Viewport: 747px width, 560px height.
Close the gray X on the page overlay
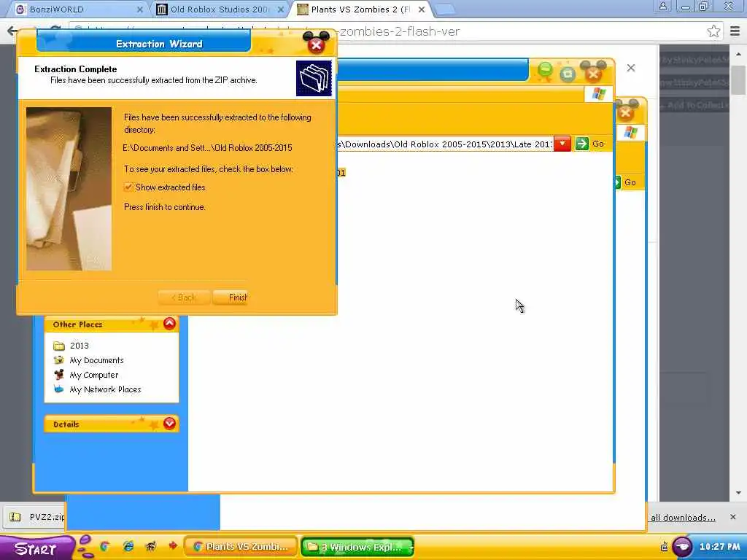631,68
